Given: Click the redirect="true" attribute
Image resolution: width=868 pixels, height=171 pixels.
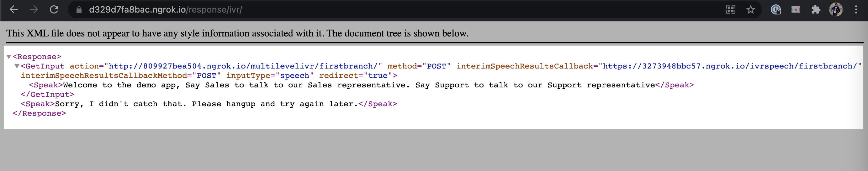Looking at the screenshot, I should pos(356,76).
